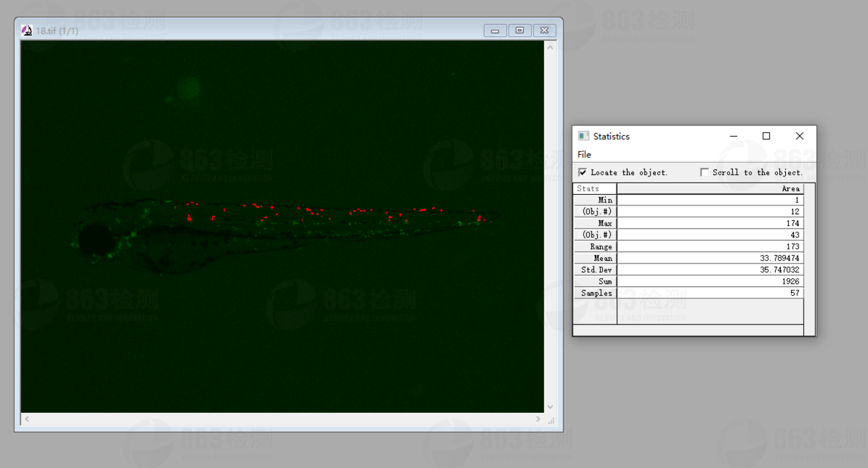Click the Sum row label
868x468 pixels.
(x=595, y=281)
